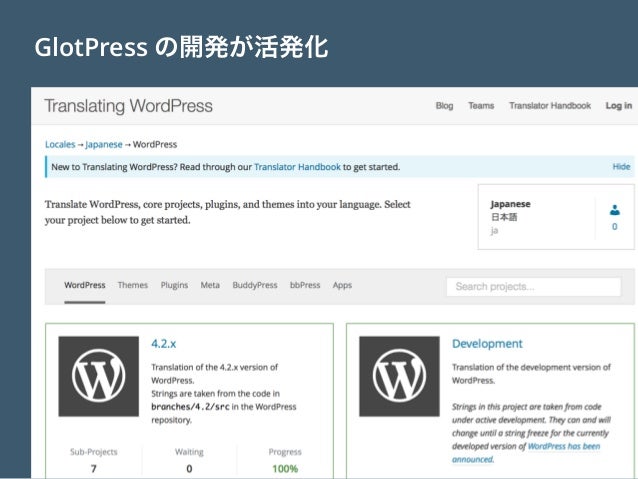Switch to the BuddyPress tab

pos(255,285)
